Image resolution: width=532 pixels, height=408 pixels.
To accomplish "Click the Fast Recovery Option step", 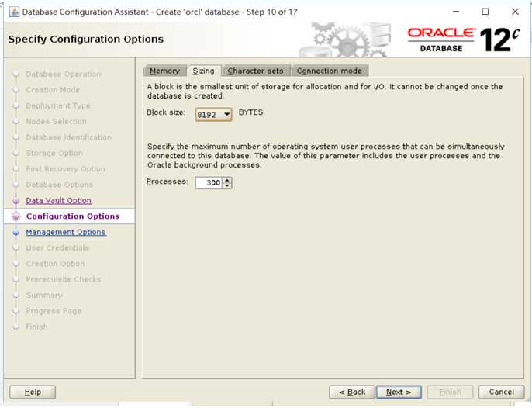I will coord(65,169).
